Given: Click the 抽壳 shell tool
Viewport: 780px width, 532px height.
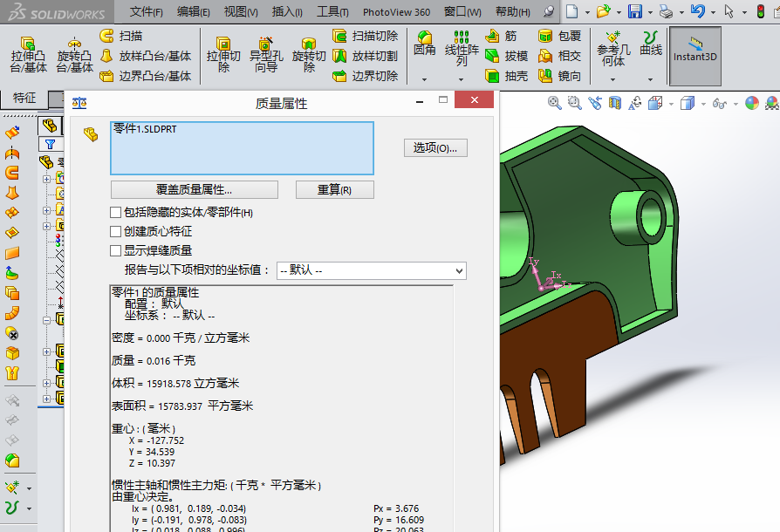Looking at the screenshot, I should click(x=507, y=76).
